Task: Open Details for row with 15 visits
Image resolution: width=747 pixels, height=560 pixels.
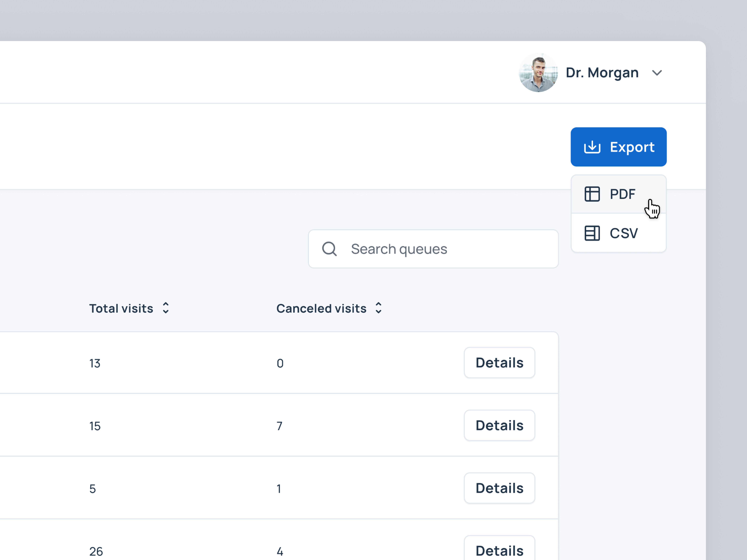Action: click(x=499, y=426)
